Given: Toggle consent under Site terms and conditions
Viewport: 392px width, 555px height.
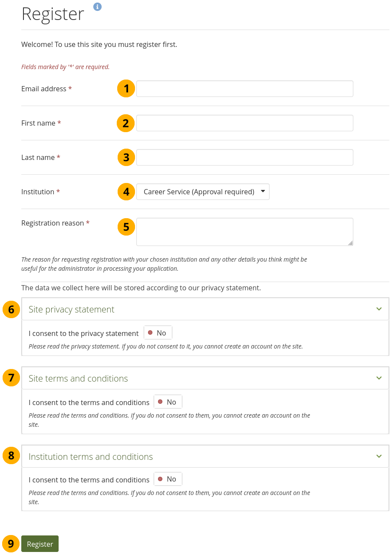Looking at the screenshot, I should click(x=168, y=402).
